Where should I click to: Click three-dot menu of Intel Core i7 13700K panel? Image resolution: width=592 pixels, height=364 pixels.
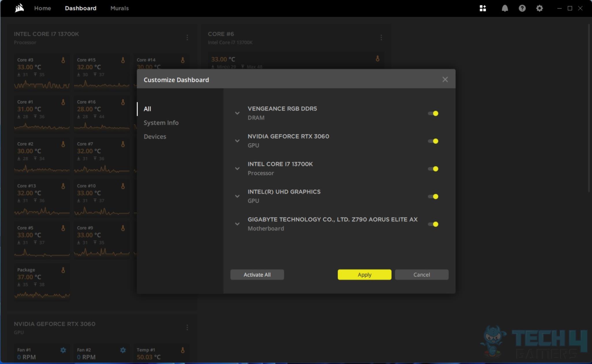click(x=187, y=38)
